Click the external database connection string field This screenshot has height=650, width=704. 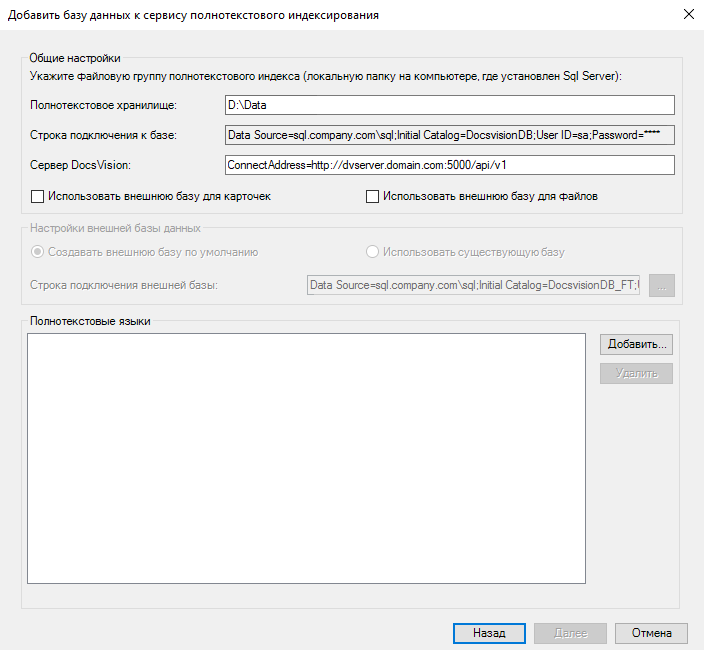point(473,286)
